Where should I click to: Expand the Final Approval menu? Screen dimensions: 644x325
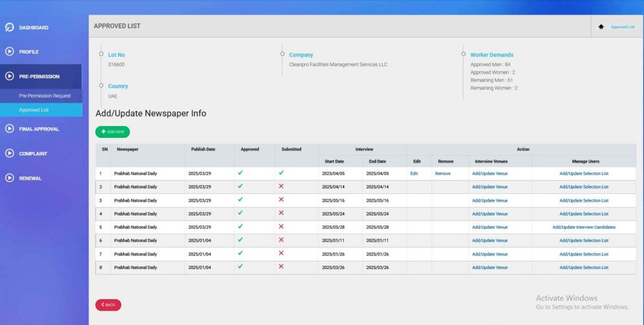coord(39,129)
